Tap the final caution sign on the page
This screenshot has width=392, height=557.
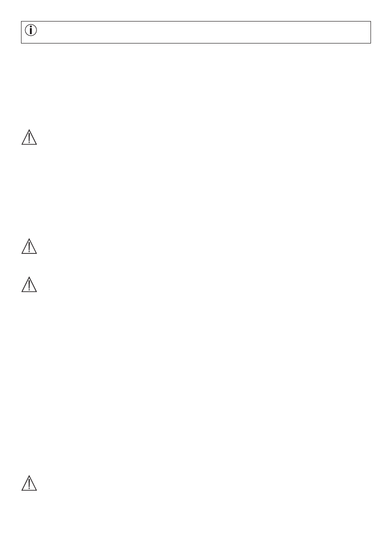click(29, 483)
